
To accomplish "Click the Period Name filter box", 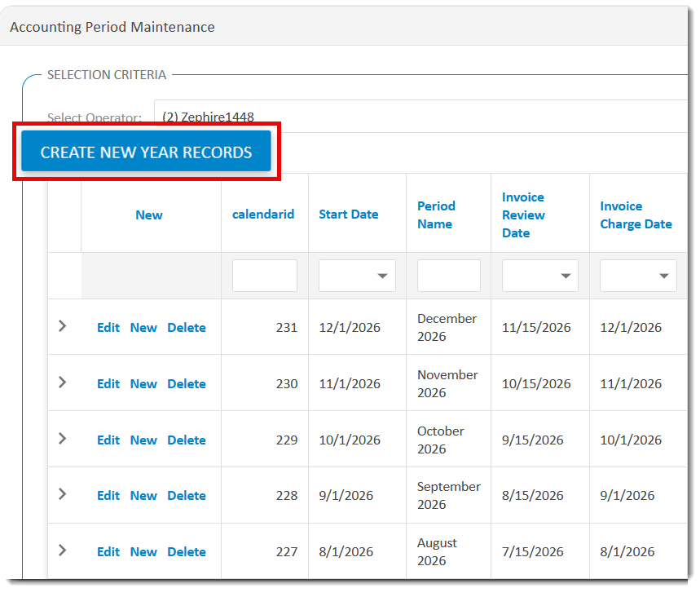I will pos(448,275).
